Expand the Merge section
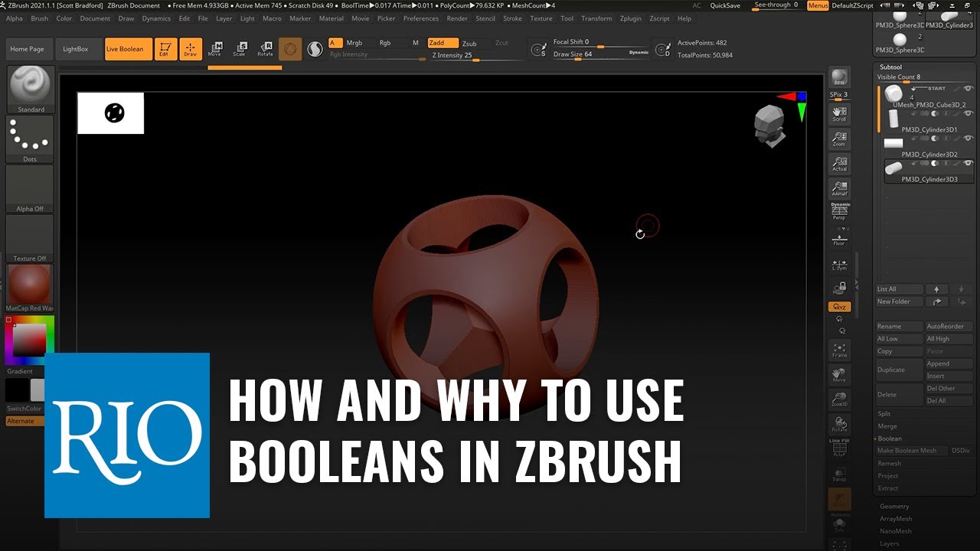980x551 pixels. (x=887, y=426)
